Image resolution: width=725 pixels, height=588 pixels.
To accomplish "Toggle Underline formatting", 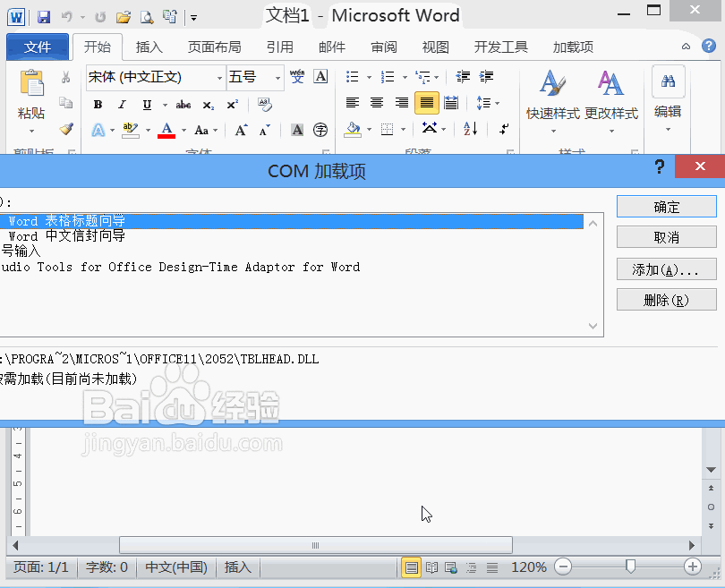I will point(147,105).
